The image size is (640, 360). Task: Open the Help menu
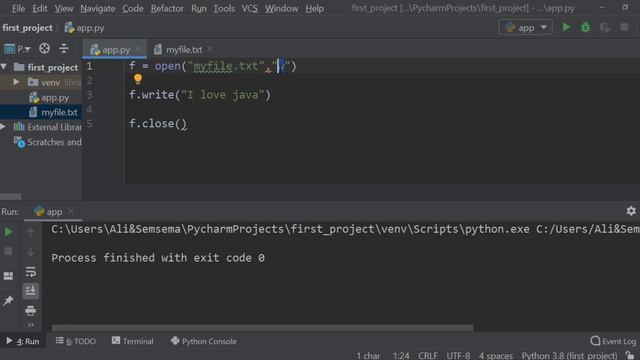coord(314,8)
